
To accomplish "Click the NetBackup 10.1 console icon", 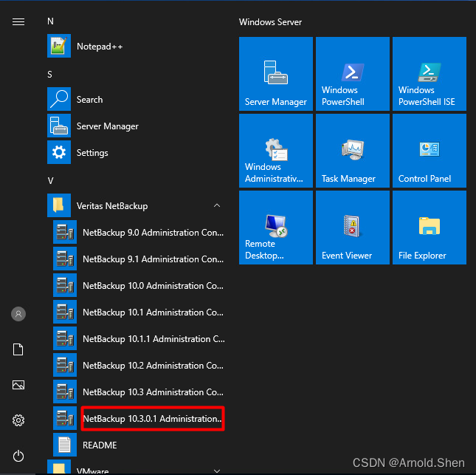I will pos(65,312).
